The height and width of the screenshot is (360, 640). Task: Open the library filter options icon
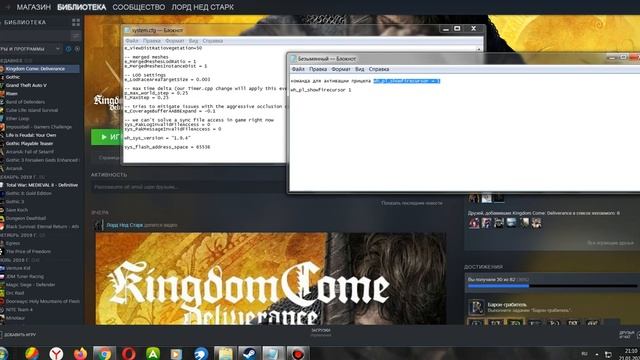coord(76,36)
